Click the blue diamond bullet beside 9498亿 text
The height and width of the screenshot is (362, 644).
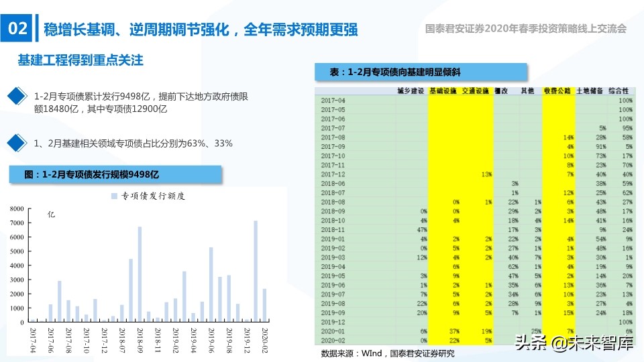coord(17,96)
